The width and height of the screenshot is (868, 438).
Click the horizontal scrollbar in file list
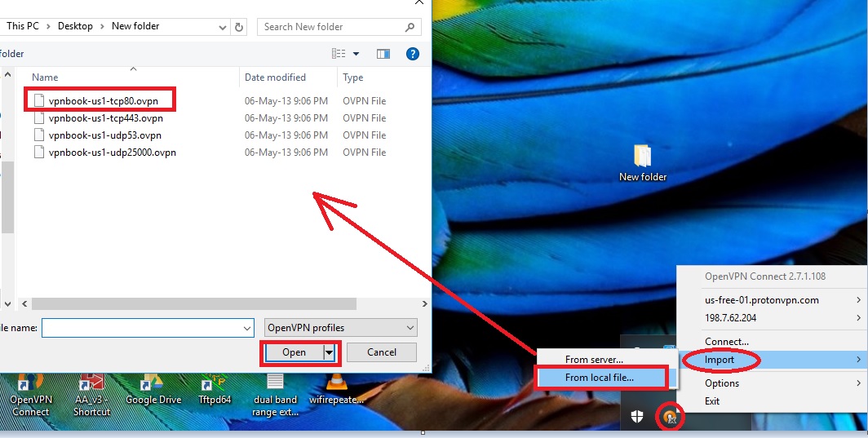pos(194,304)
